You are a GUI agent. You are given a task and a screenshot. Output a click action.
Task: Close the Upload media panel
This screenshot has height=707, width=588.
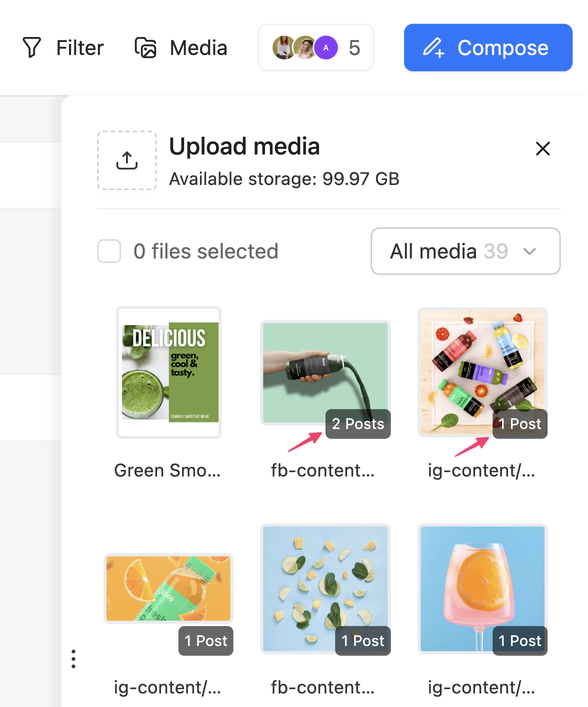coord(542,148)
